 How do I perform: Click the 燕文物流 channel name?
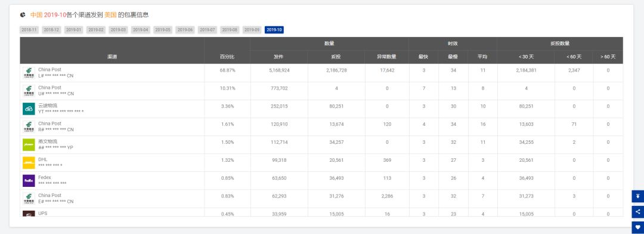48,141
